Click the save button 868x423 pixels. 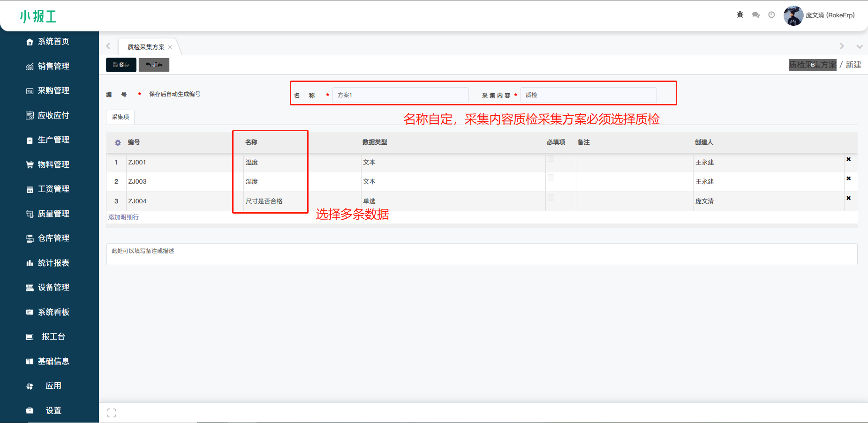[x=121, y=65]
